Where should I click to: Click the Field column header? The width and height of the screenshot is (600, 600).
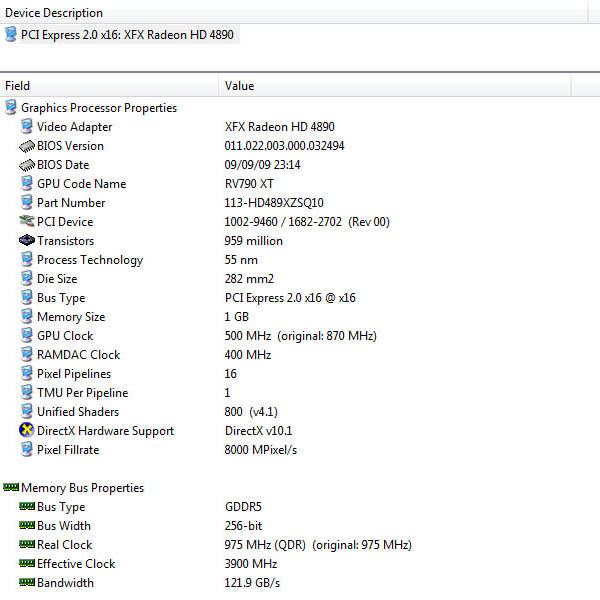pyautogui.click(x=109, y=85)
